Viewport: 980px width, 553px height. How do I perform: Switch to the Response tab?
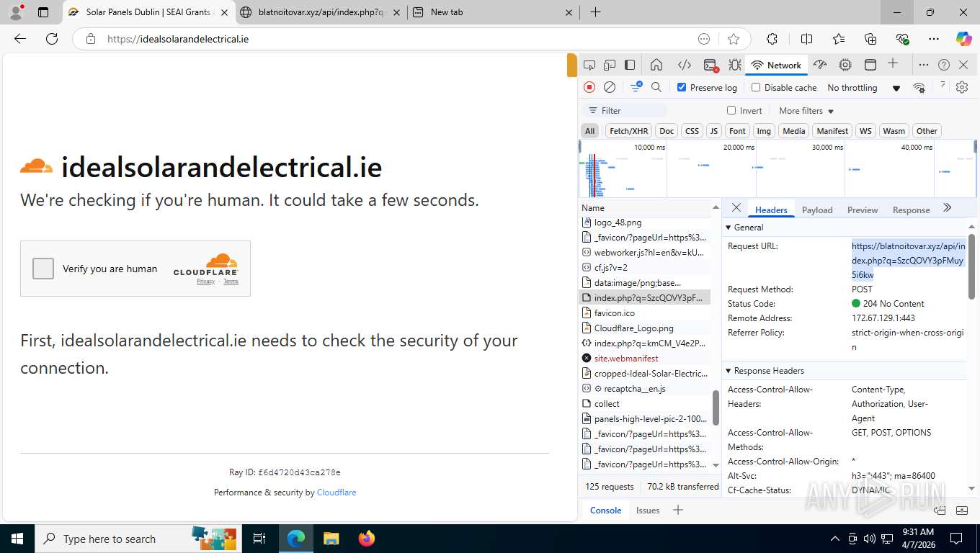(x=911, y=210)
